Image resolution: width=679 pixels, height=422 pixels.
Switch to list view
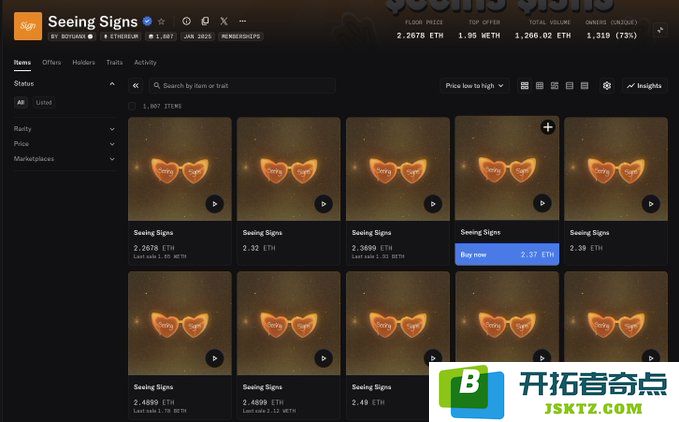569,86
